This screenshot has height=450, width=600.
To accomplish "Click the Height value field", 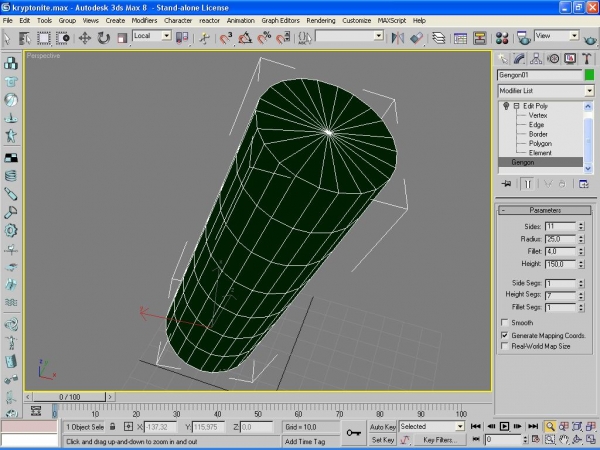I will [561, 264].
